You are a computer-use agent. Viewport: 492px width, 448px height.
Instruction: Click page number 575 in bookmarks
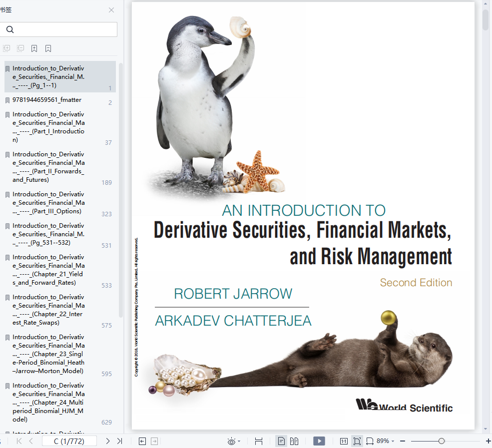pyautogui.click(x=107, y=326)
